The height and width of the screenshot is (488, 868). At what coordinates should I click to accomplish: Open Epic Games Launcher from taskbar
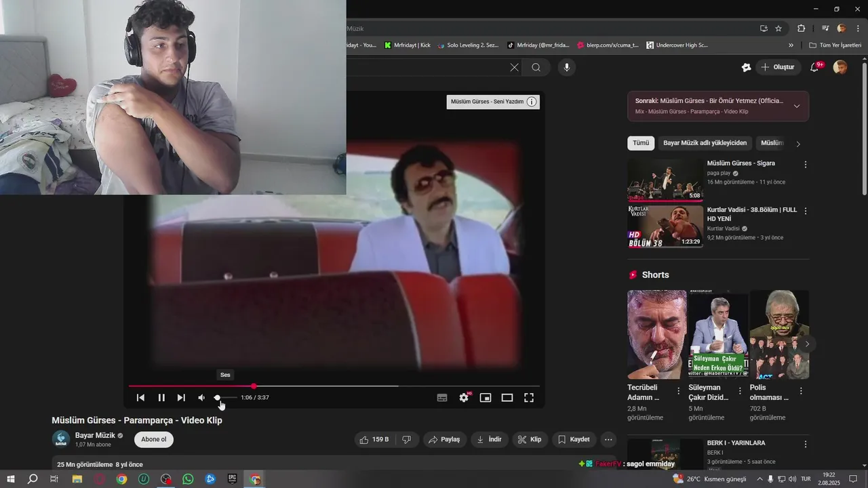point(233,479)
